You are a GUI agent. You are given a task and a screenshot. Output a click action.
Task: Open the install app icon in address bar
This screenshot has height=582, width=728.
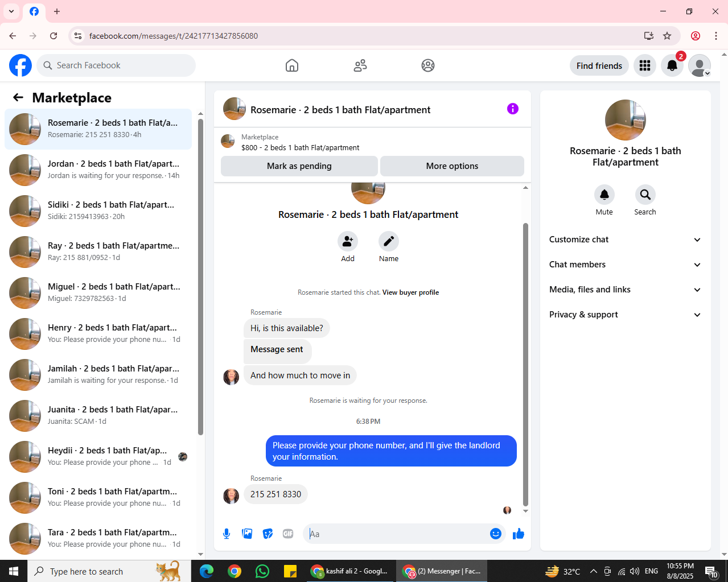click(x=648, y=36)
